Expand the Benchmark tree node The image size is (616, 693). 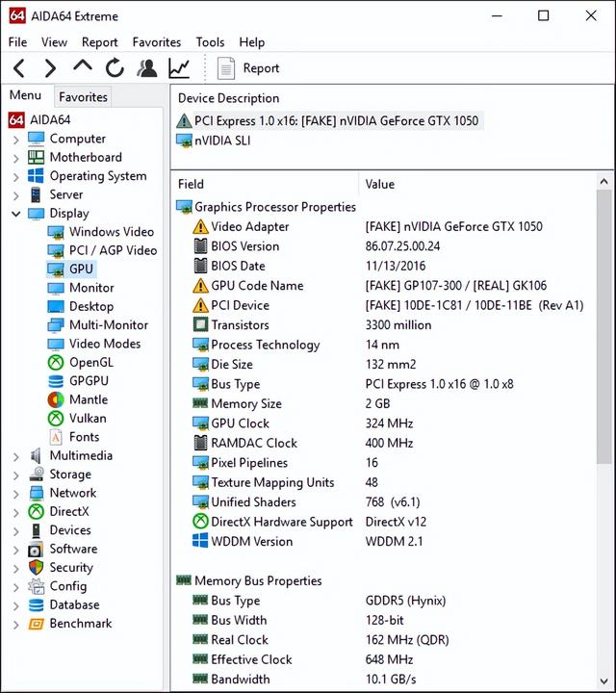(x=16, y=625)
